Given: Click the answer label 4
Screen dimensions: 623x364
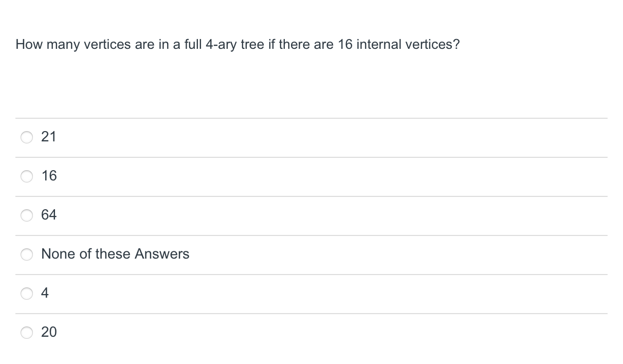Looking at the screenshot, I should click(45, 293).
